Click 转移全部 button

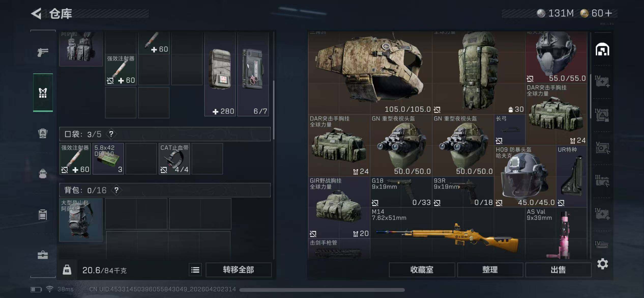[238, 270]
